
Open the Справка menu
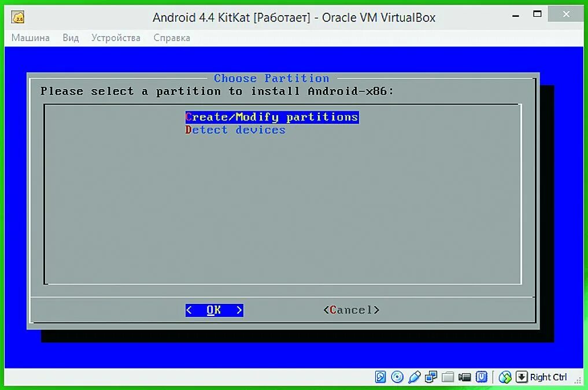pyautogui.click(x=172, y=38)
